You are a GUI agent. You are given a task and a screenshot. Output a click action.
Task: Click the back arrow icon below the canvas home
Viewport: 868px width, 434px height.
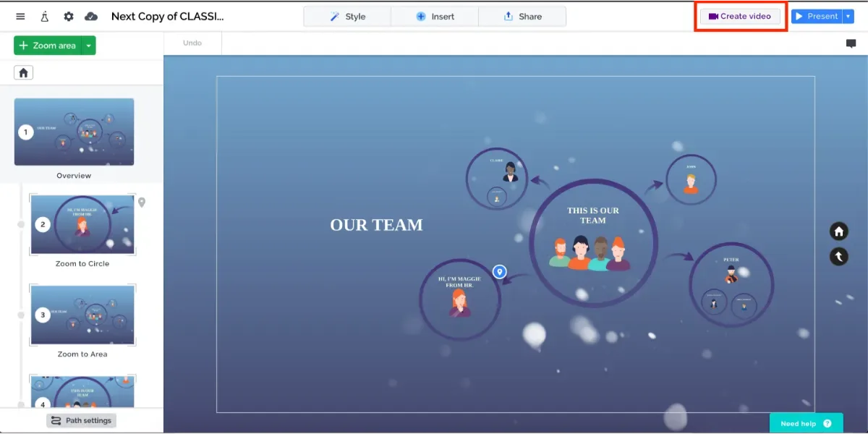[838, 255]
